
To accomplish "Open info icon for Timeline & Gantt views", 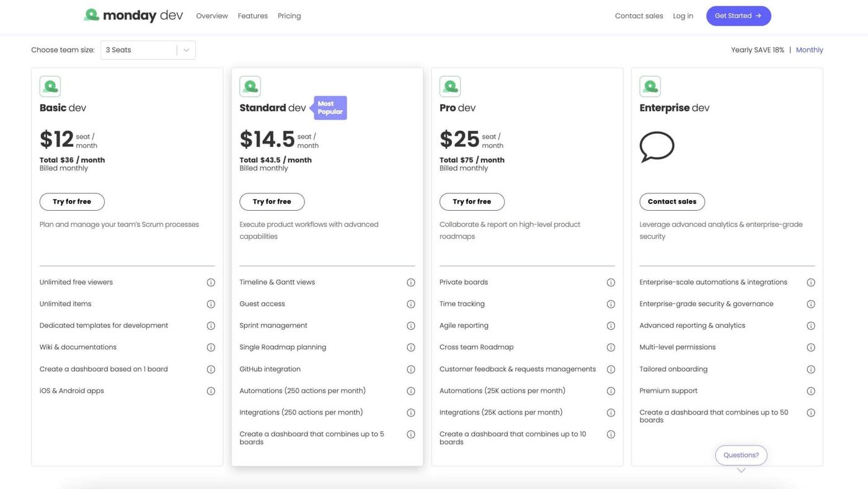I will pyautogui.click(x=410, y=283).
